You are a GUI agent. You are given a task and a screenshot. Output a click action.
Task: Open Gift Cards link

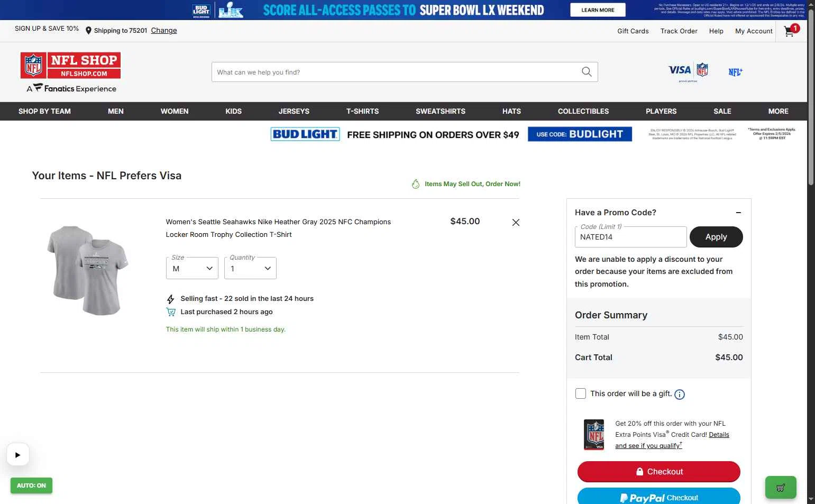click(633, 31)
